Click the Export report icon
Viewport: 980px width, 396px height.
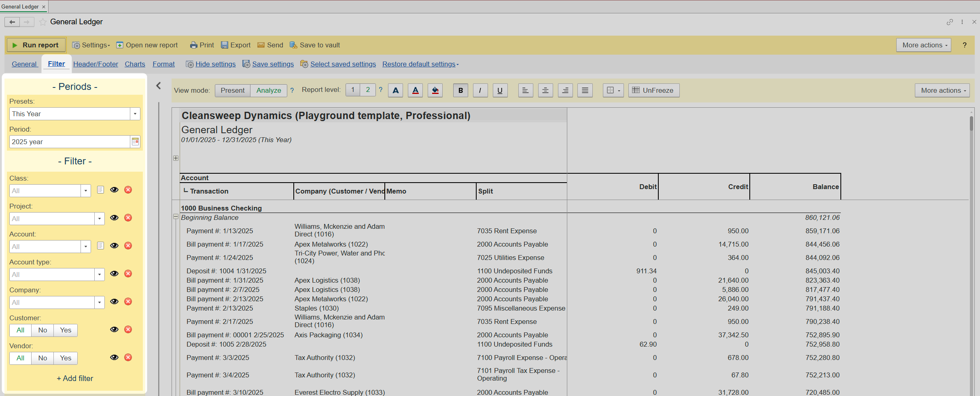coord(225,45)
